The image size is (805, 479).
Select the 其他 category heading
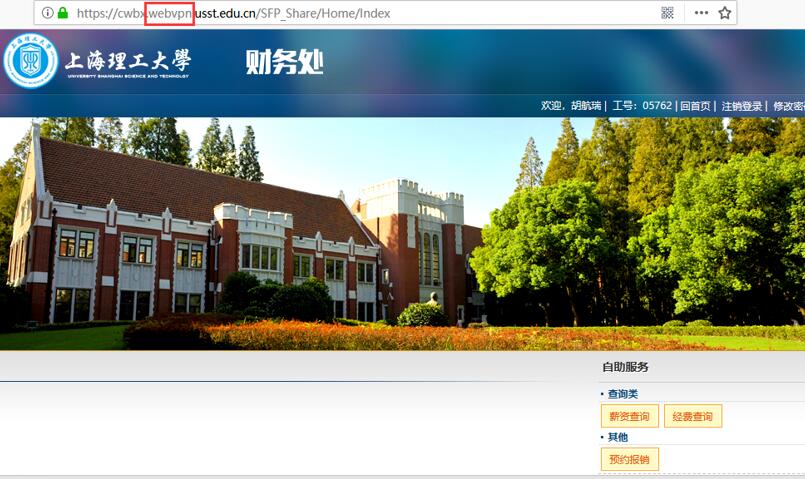tap(618, 437)
